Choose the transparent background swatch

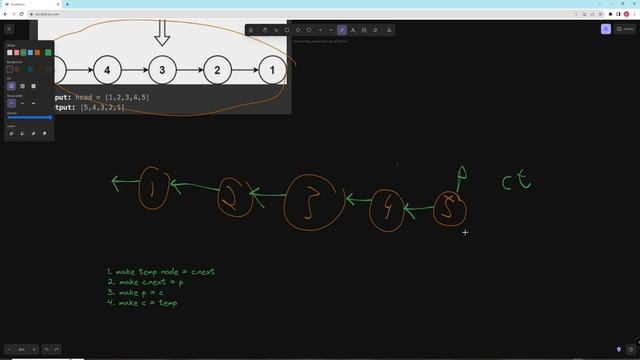point(10,69)
